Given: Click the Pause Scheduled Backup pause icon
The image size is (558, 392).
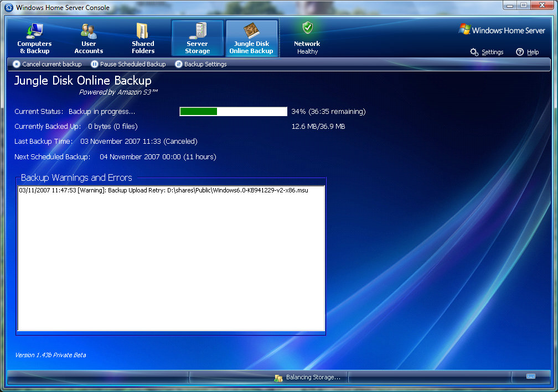Looking at the screenshot, I should click(x=94, y=64).
